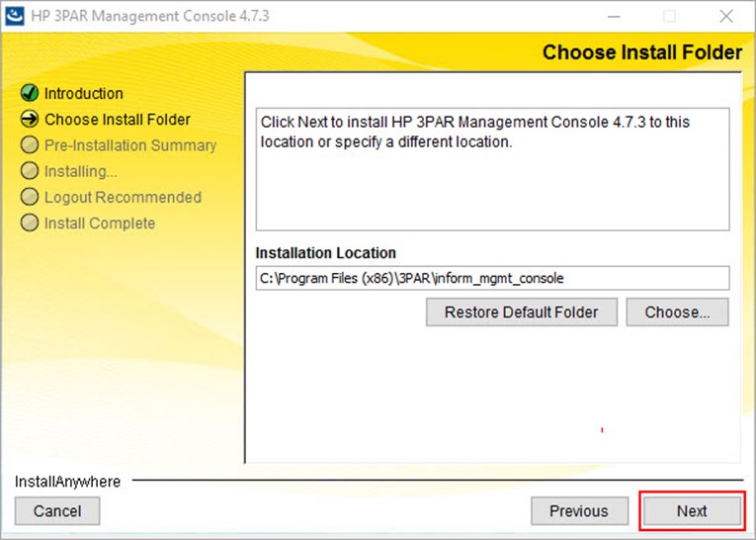Select the Pre-Installation Summary step label
The height and width of the screenshot is (540, 756).
(130, 145)
